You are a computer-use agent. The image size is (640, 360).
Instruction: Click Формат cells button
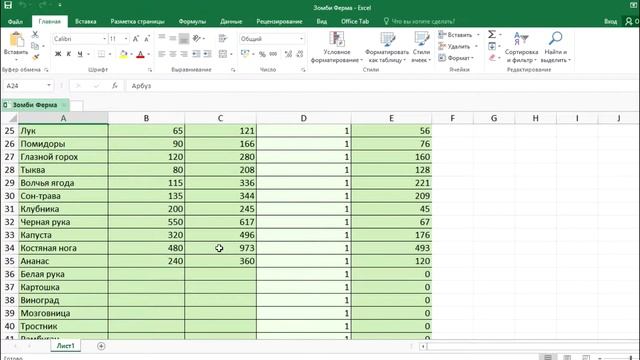click(456, 58)
